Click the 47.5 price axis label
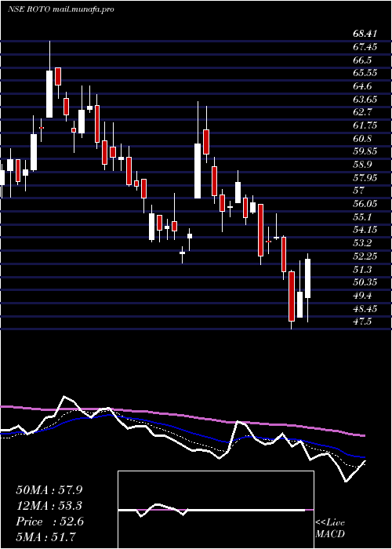This screenshot has height=549, width=392. 362,322
